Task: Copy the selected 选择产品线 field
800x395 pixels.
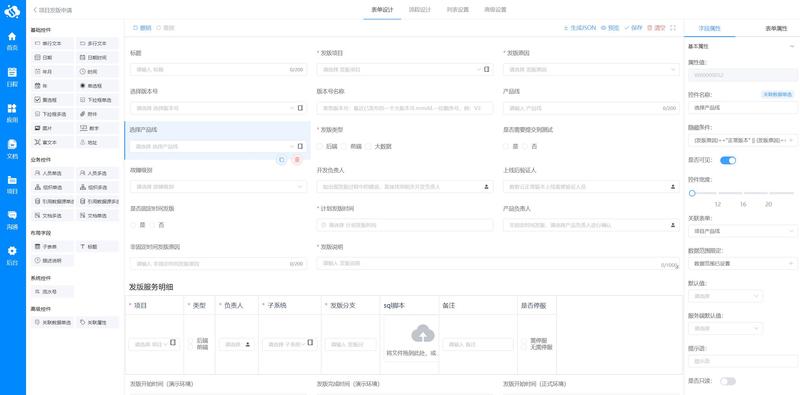Action: [x=281, y=160]
